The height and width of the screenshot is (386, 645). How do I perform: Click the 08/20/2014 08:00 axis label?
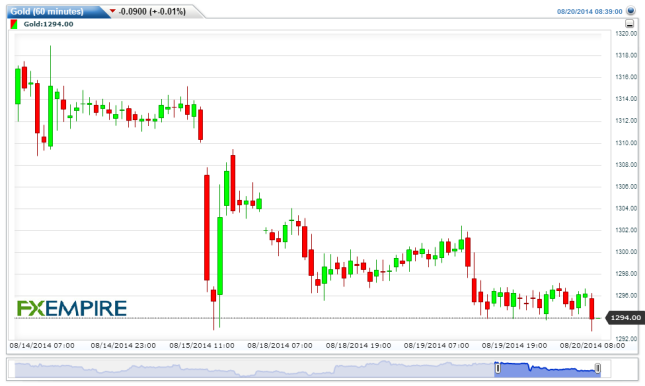(592, 346)
